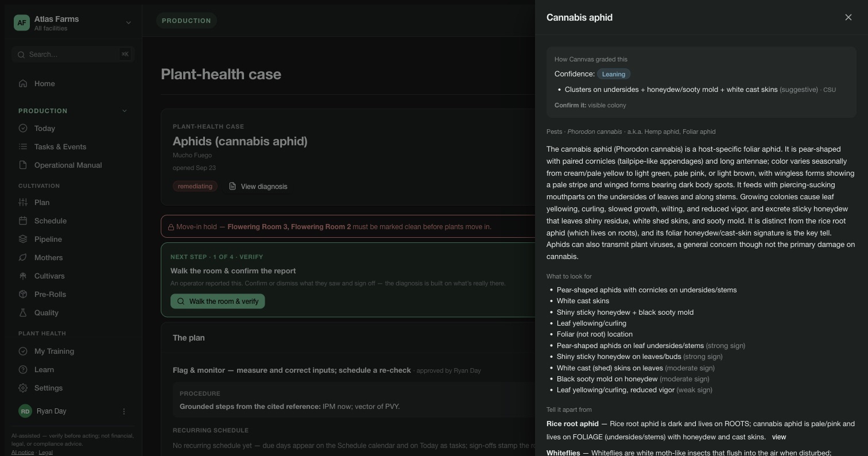
Task: Click the My Training icon
Action: [23, 351]
